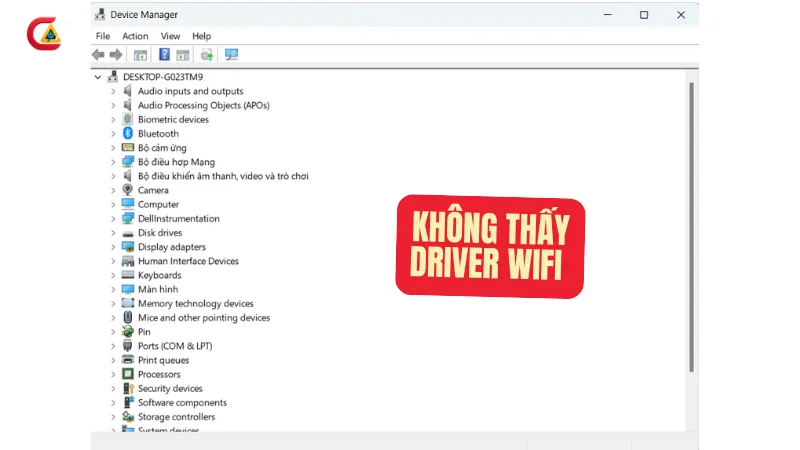The width and height of the screenshot is (800, 450).
Task: Click the Mice and other pointing devices icon
Action: click(x=128, y=317)
